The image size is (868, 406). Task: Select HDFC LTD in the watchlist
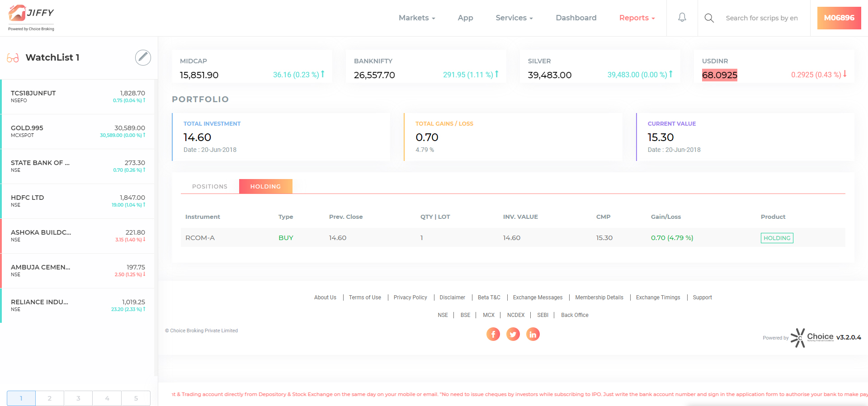click(x=77, y=201)
